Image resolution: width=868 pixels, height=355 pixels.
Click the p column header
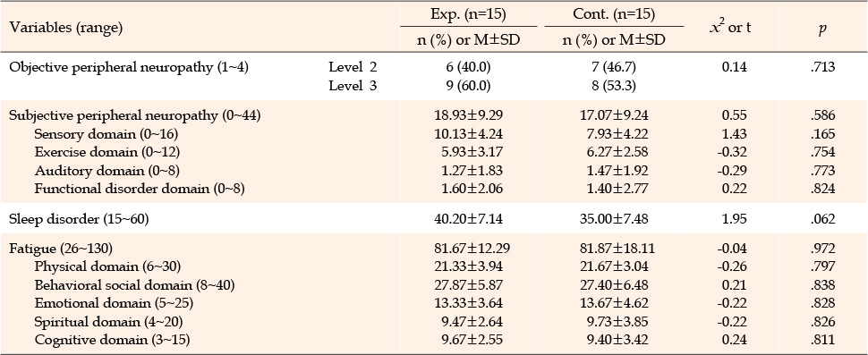tap(822, 28)
